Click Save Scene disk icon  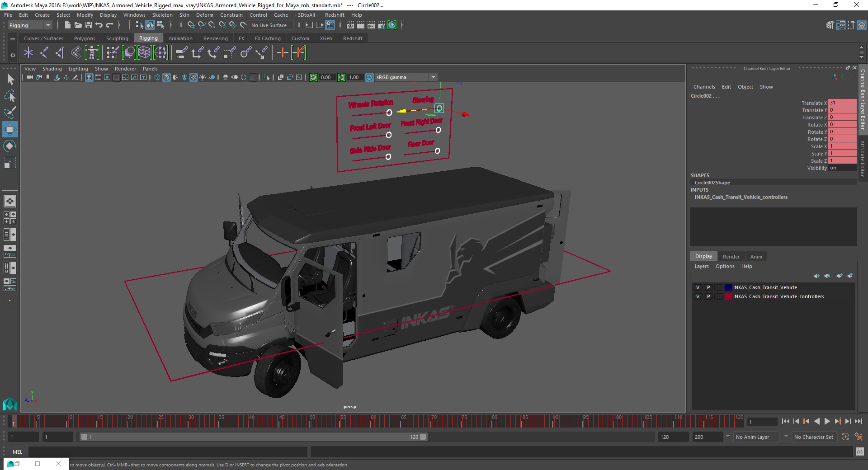(x=89, y=25)
